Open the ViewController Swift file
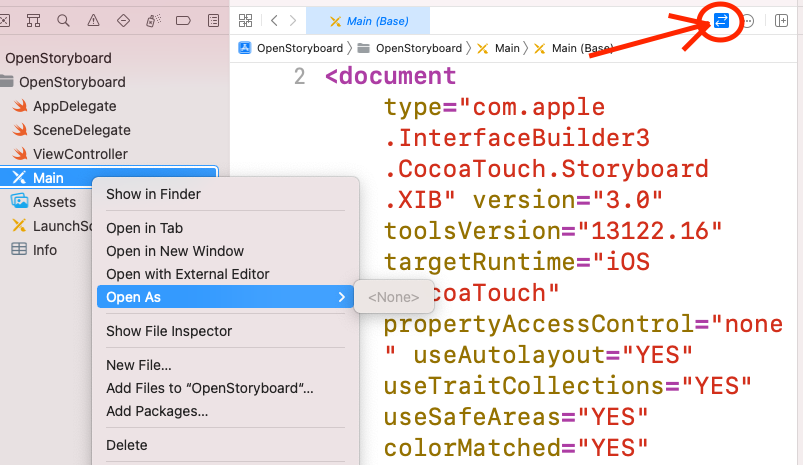This screenshot has height=465, width=803. point(70,154)
